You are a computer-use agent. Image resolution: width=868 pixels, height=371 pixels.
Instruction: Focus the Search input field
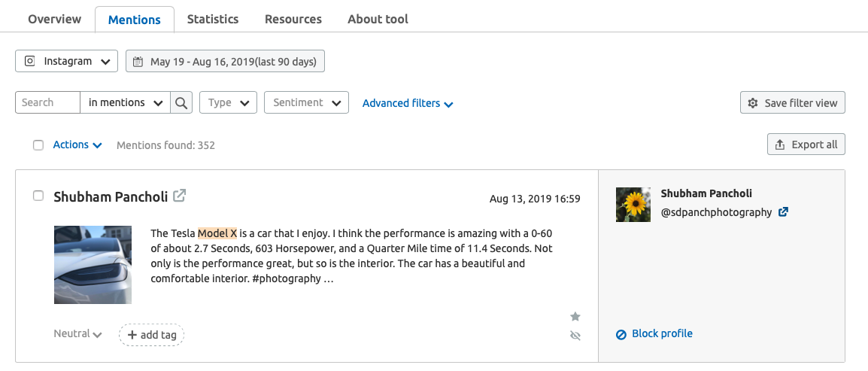pyautogui.click(x=47, y=102)
